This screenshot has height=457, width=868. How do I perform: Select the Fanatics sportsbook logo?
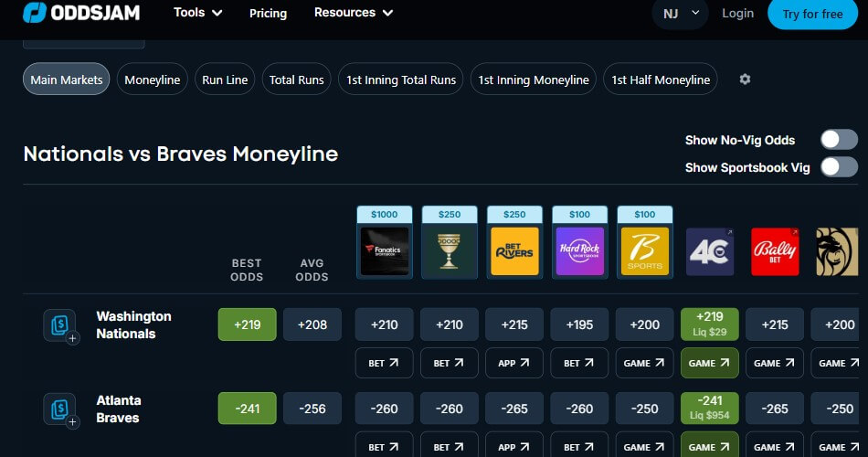pos(385,251)
